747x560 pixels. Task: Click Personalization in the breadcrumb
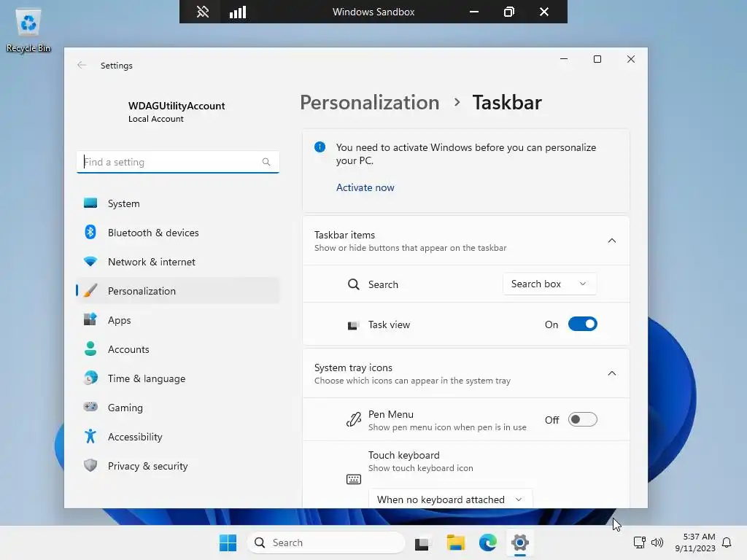(369, 102)
